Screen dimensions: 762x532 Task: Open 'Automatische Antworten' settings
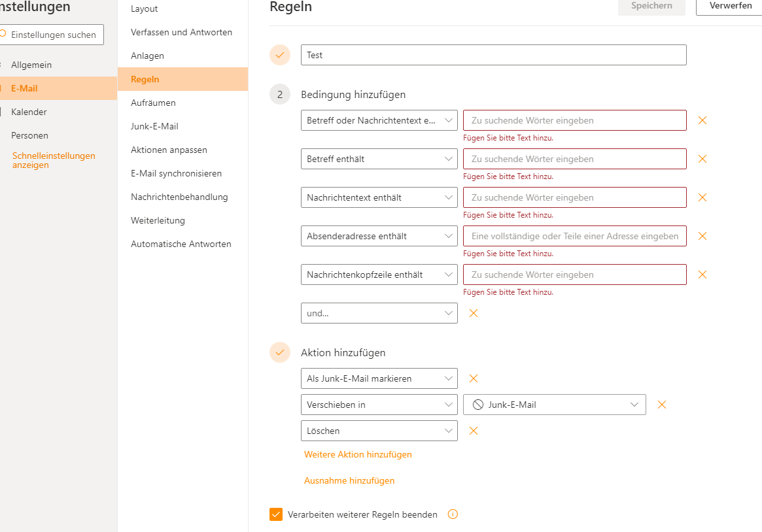[x=182, y=244]
